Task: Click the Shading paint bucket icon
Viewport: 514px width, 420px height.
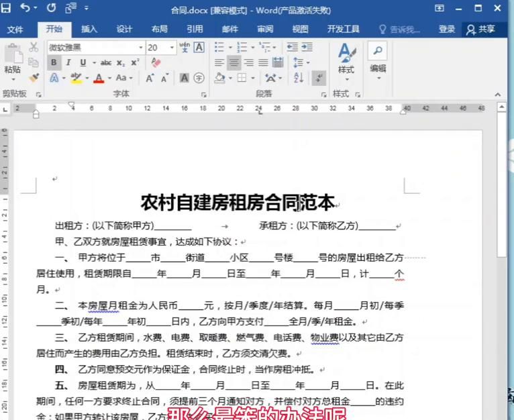Action: (219, 78)
